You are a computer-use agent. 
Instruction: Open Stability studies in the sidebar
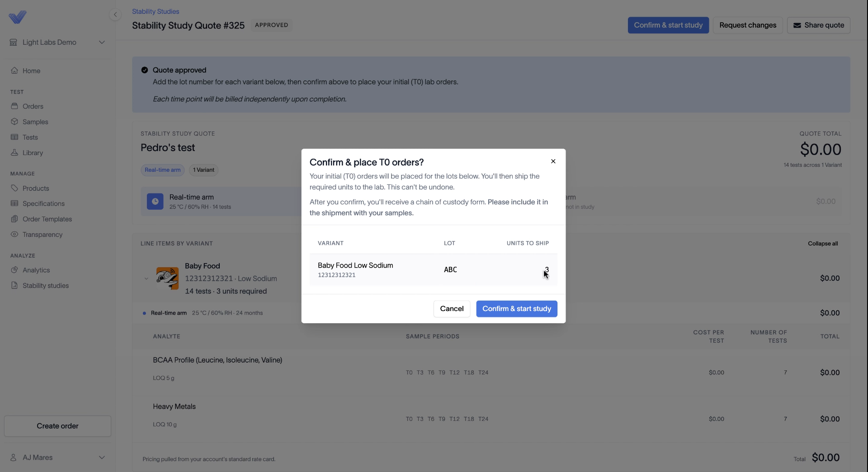[x=46, y=285]
